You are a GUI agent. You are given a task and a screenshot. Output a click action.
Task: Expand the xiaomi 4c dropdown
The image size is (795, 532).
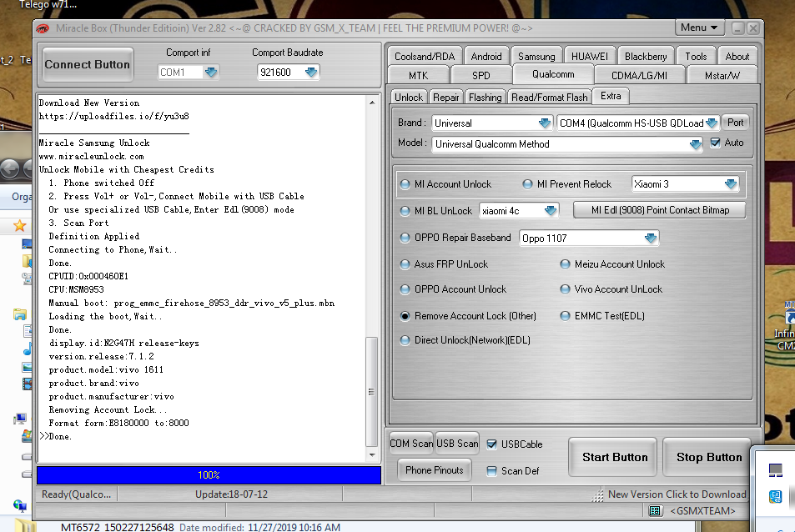[x=550, y=211]
